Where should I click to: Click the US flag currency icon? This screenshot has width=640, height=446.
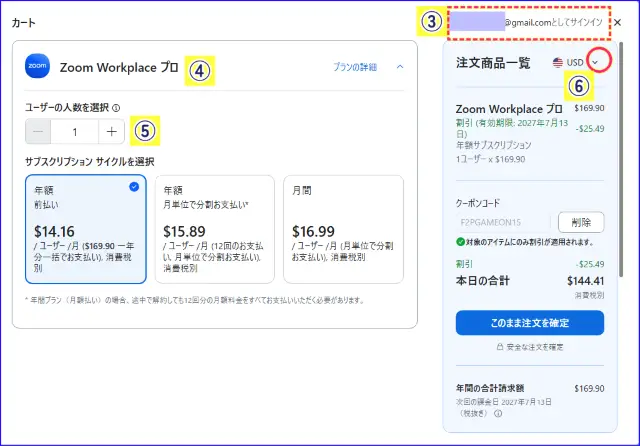coord(558,62)
